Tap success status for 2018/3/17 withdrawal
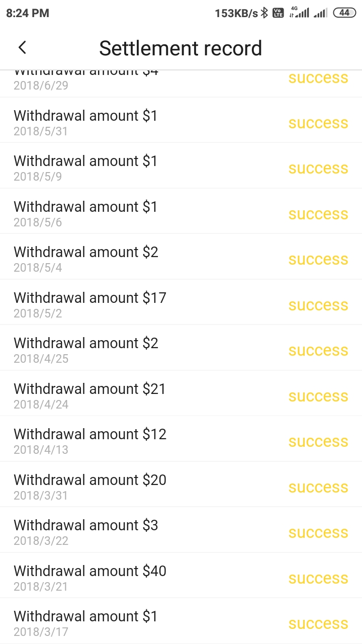The height and width of the screenshot is (644, 362). tap(318, 624)
